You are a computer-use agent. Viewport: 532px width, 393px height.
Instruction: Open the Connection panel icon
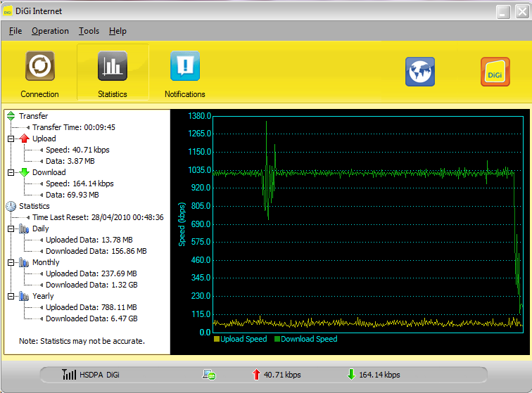[40, 67]
